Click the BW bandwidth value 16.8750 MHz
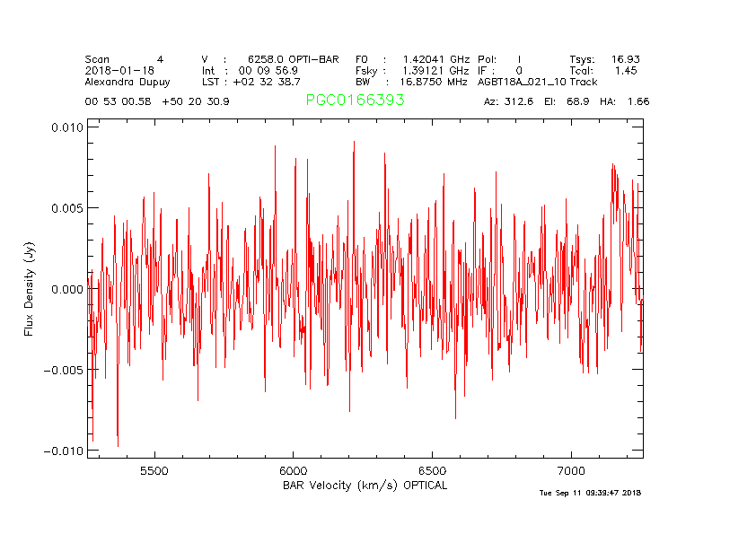The image size is (756, 534). pos(435,82)
